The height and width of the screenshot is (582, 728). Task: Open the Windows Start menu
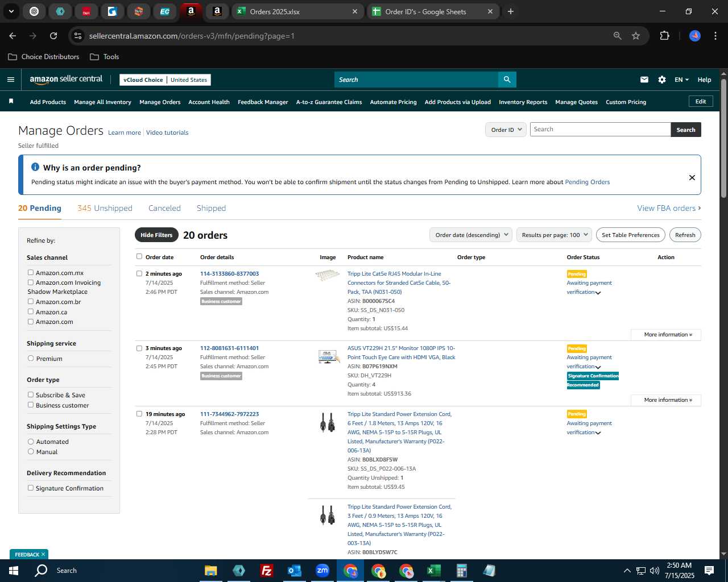click(x=14, y=571)
